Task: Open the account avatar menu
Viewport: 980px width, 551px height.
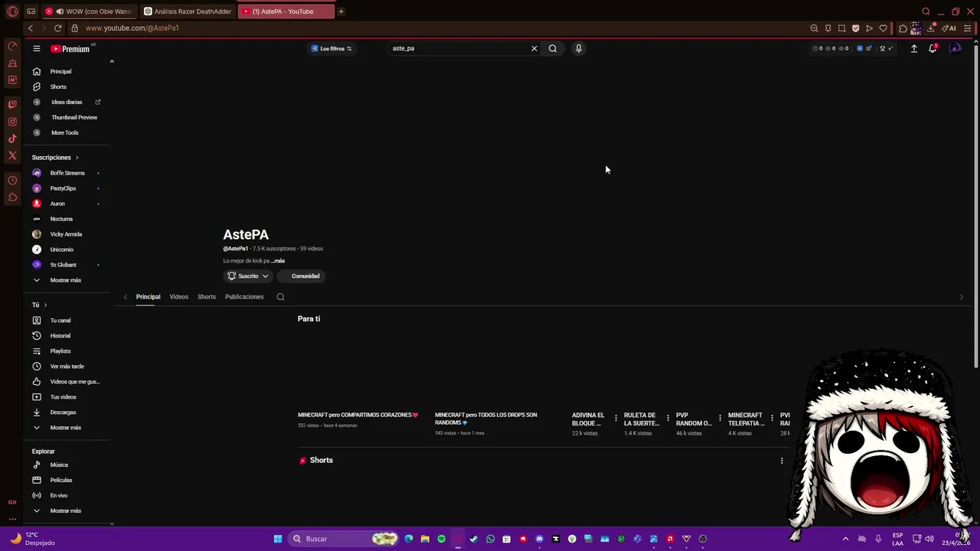Action: (955, 48)
